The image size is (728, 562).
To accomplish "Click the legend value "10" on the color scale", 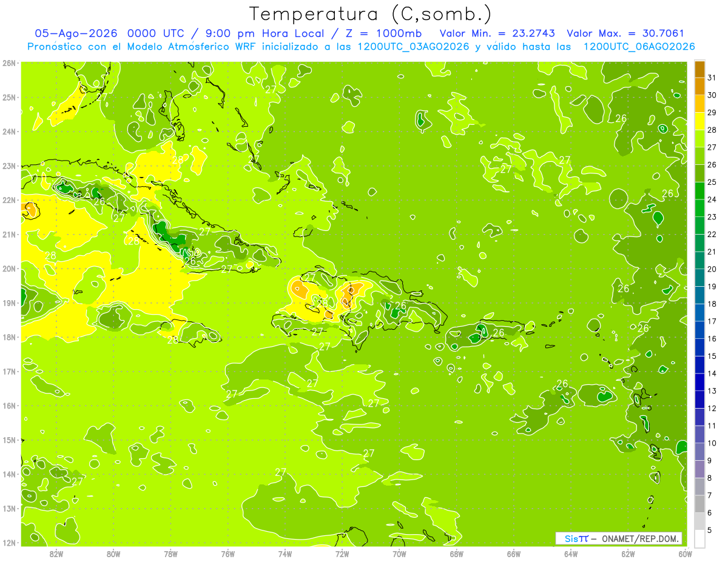I will tap(712, 443).
